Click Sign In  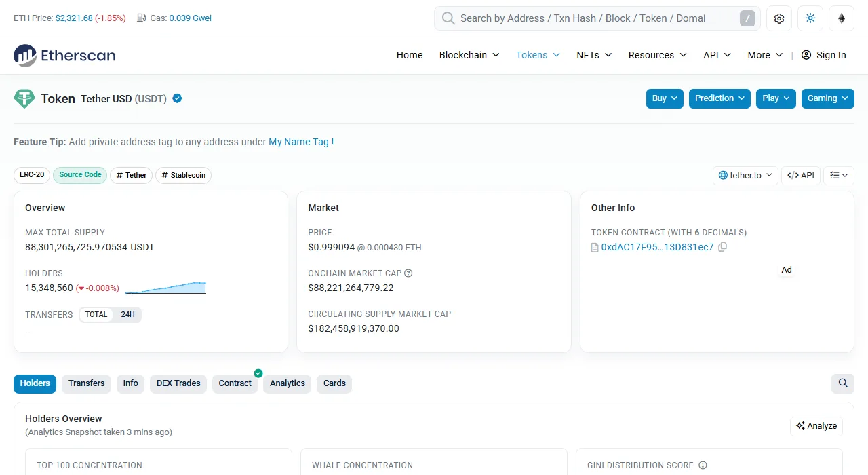(x=824, y=55)
